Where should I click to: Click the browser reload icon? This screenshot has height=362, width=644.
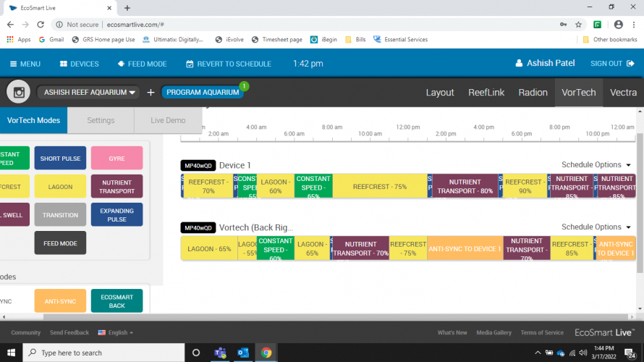41,25
